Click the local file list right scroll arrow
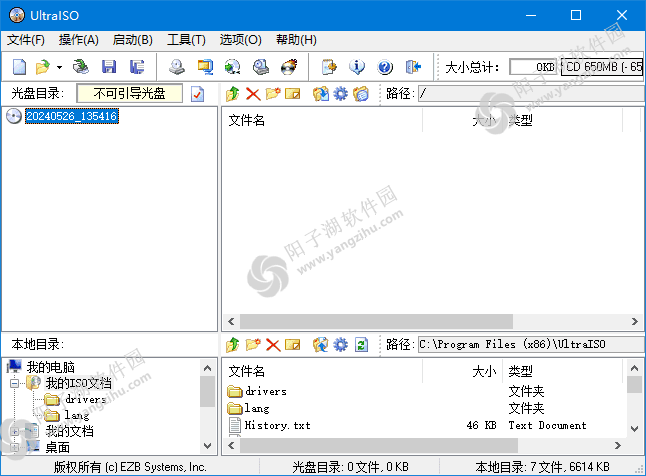The height and width of the screenshot is (476, 646). point(617,446)
